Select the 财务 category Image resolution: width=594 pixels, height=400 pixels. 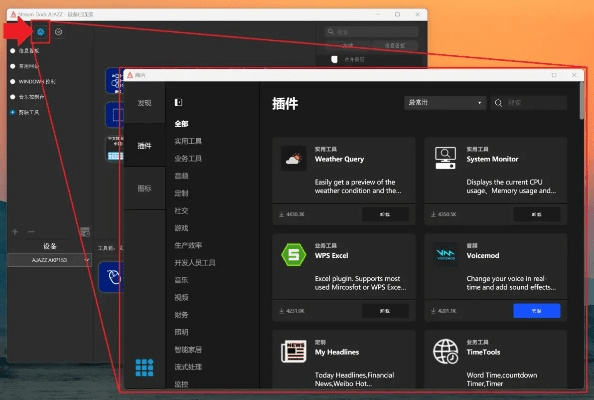(181, 315)
